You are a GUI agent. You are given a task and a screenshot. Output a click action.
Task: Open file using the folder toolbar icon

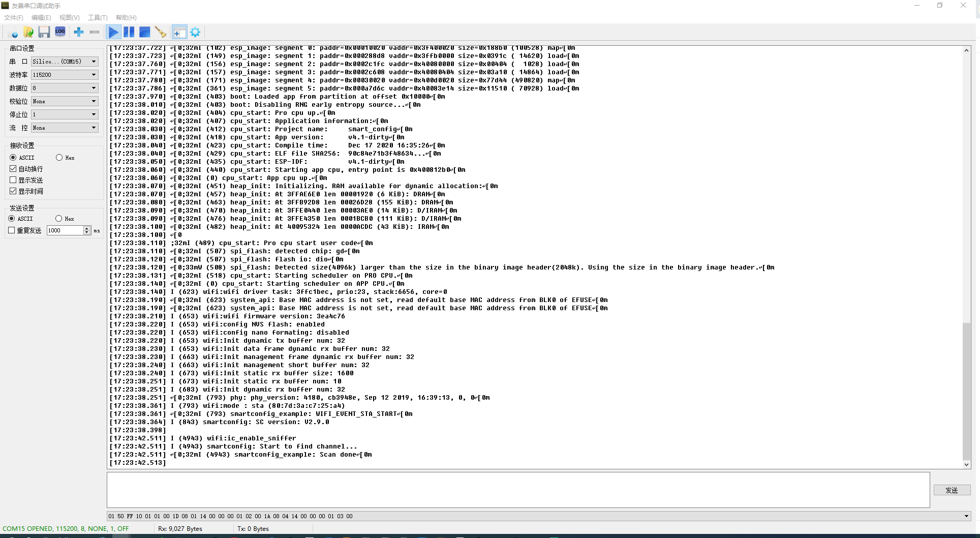(x=28, y=33)
